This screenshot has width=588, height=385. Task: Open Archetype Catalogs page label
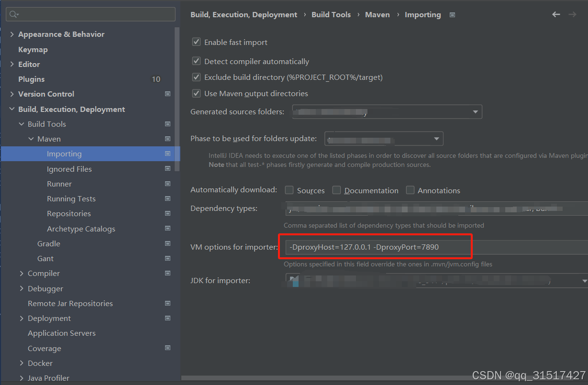[x=81, y=229]
